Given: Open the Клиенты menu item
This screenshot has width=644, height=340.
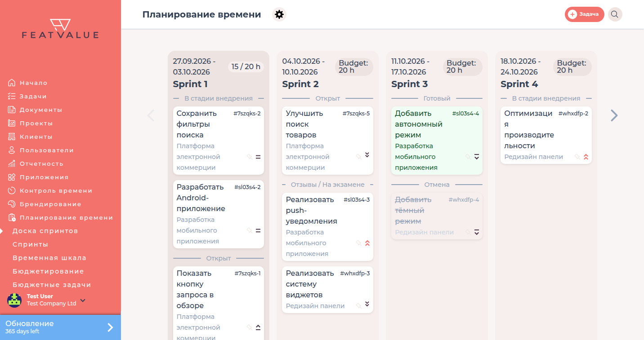Looking at the screenshot, I should click(x=36, y=137).
